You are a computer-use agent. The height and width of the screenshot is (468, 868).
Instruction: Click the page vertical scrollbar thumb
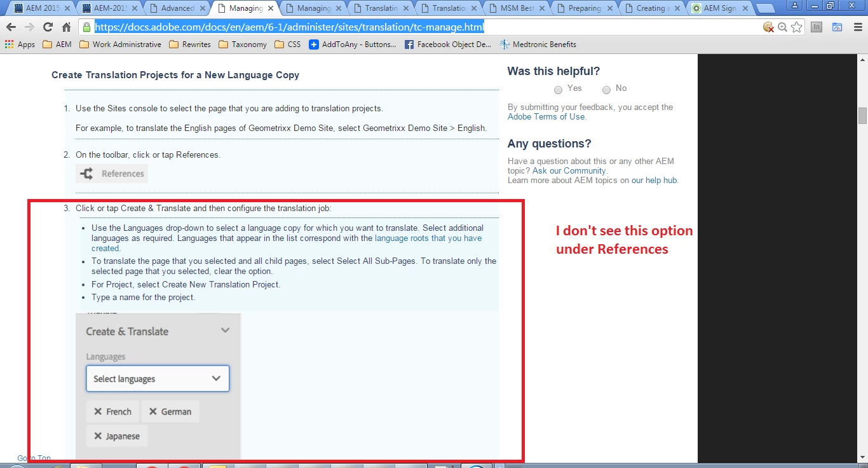coord(862,116)
